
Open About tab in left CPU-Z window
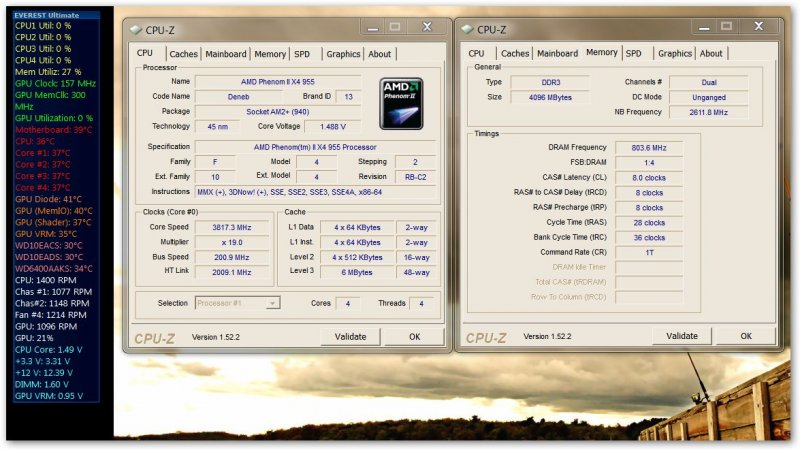(380, 54)
